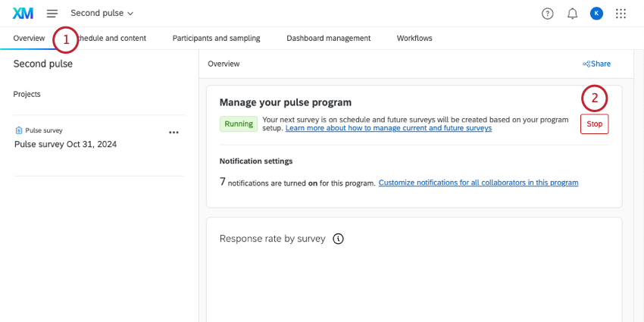
Task: Open the hamburger navigation menu
Action: 52,14
